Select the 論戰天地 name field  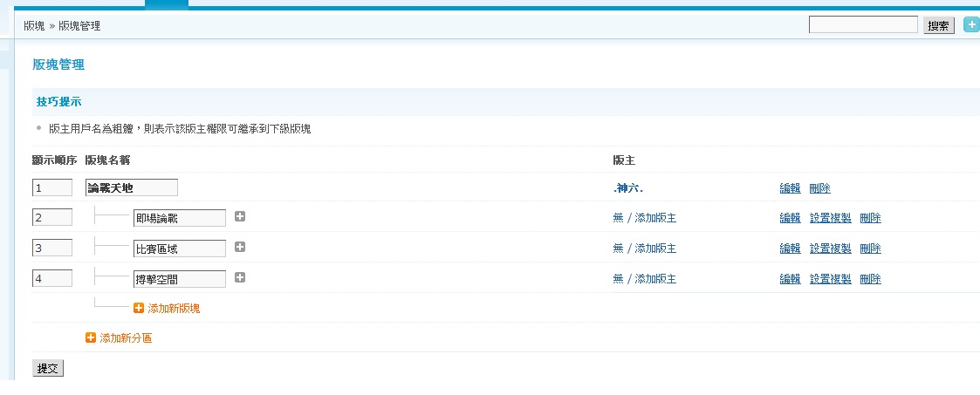[131, 187]
